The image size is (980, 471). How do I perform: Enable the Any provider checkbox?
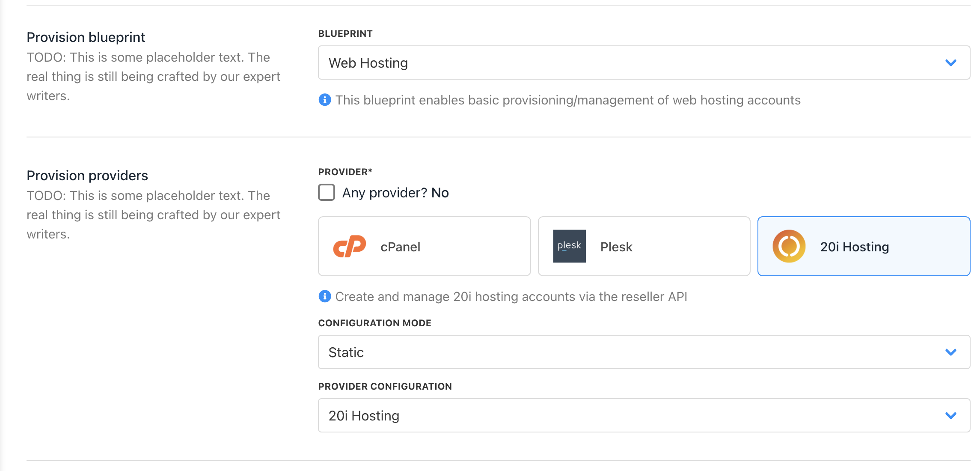pos(327,192)
